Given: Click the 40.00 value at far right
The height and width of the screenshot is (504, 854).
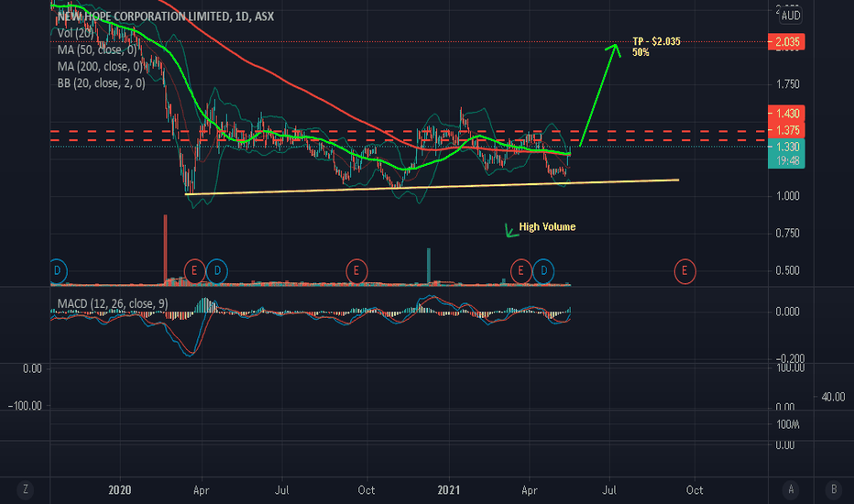Looking at the screenshot, I should pos(833,397).
